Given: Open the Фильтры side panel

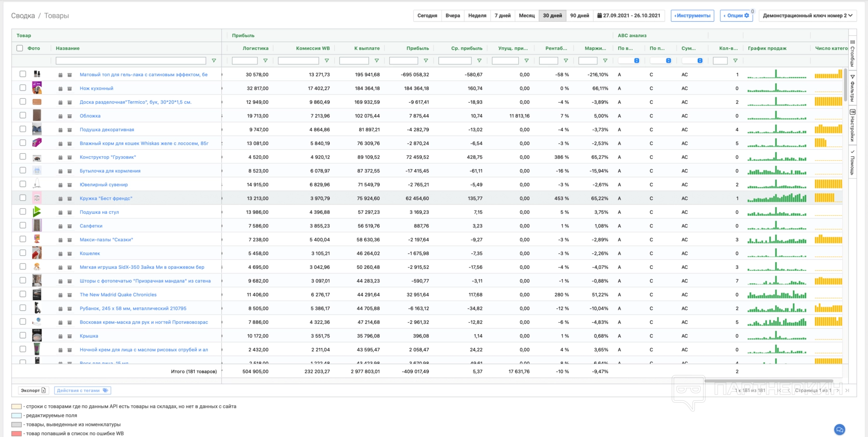Looking at the screenshot, I should 852,88.
